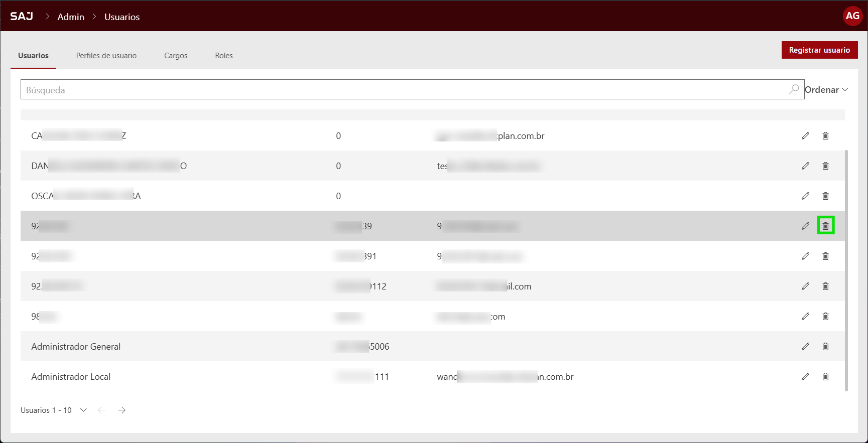Navigate to Admin in breadcrumb
The width and height of the screenshot is (868, 443).
point(71,17)
